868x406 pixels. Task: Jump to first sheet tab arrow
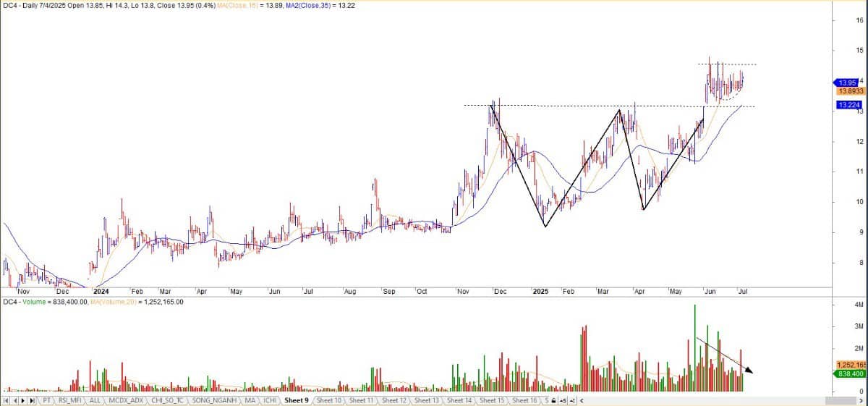pyautogui.click(x=7, y=400)
